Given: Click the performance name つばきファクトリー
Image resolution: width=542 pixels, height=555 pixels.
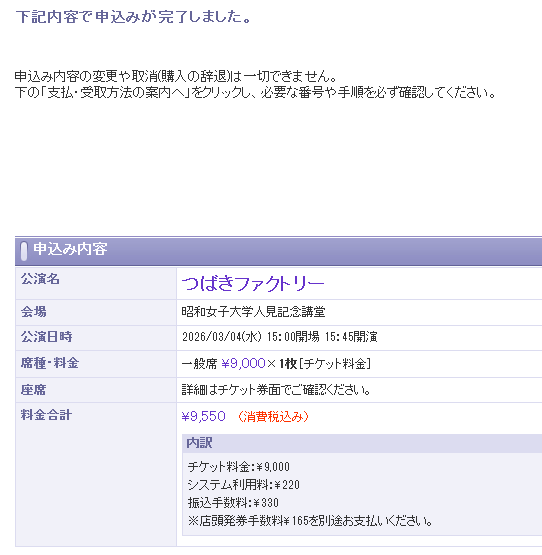Looking at the screenshot, I should (253, 284).
